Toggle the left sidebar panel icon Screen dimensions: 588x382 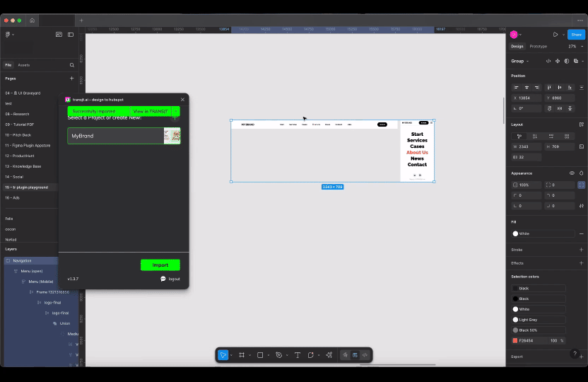click(71, 35)
